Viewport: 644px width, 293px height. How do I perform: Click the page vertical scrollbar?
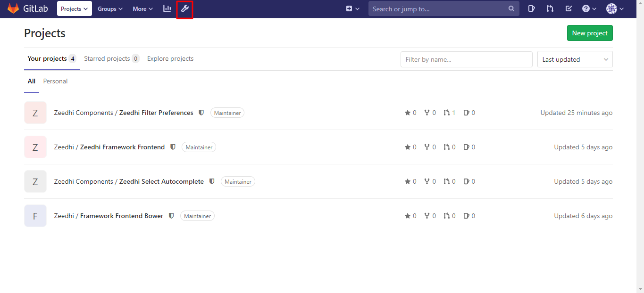pos(640,146)
